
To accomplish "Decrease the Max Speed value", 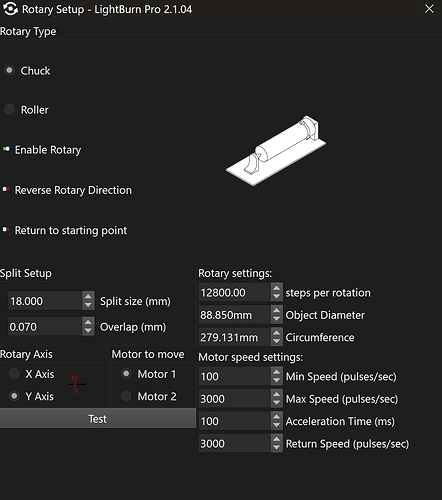I will coord(276,403).
